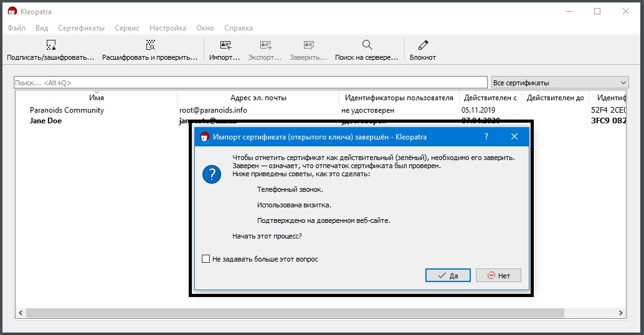
Task: Close the import completed dialog
Action: (514, 137)
